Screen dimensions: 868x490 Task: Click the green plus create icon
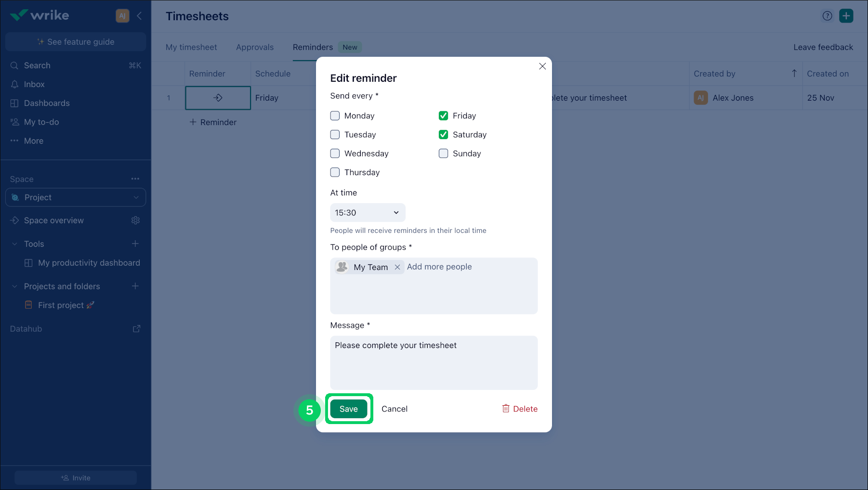846,16
